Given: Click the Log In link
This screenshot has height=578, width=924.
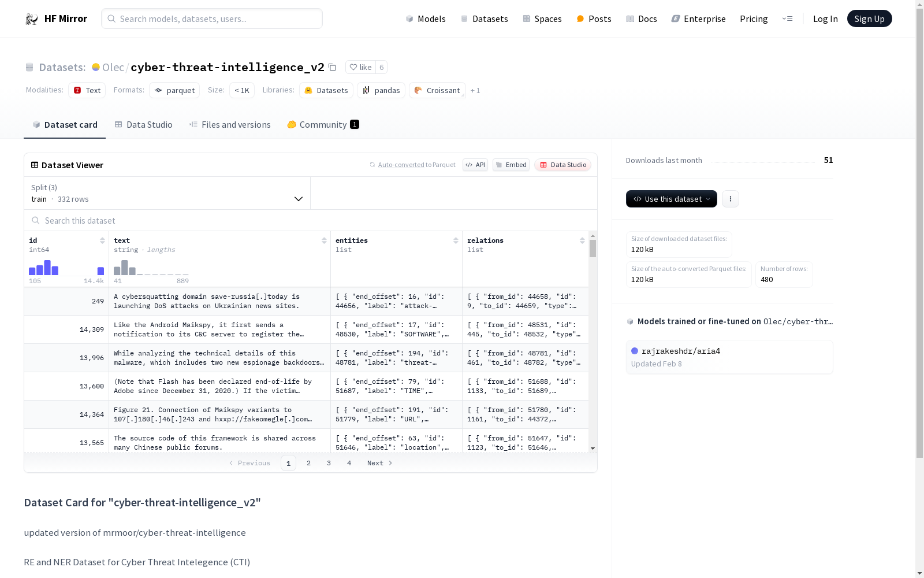Looking at the screenshot, I should 825,18.
